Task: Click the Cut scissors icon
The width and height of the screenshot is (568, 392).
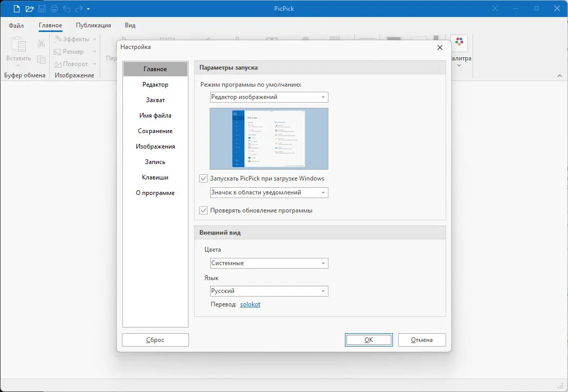Action: coord(41,43)
